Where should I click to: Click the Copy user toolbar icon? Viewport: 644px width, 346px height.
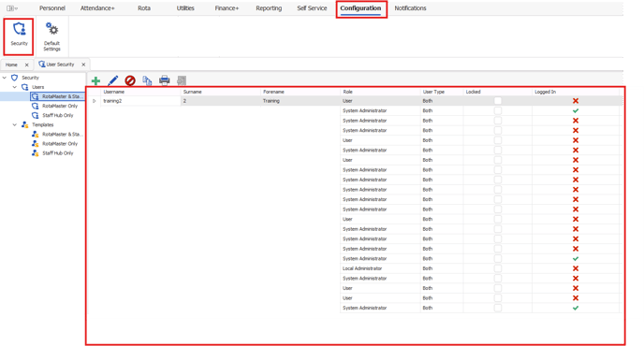click(147, 80)
